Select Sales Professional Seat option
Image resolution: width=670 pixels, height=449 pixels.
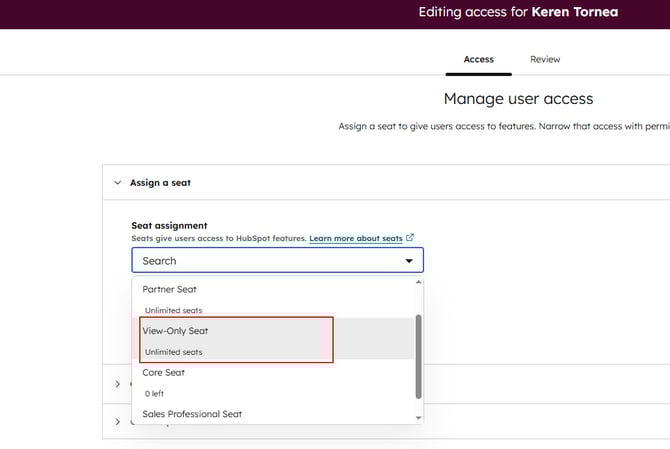pos(273,414)
